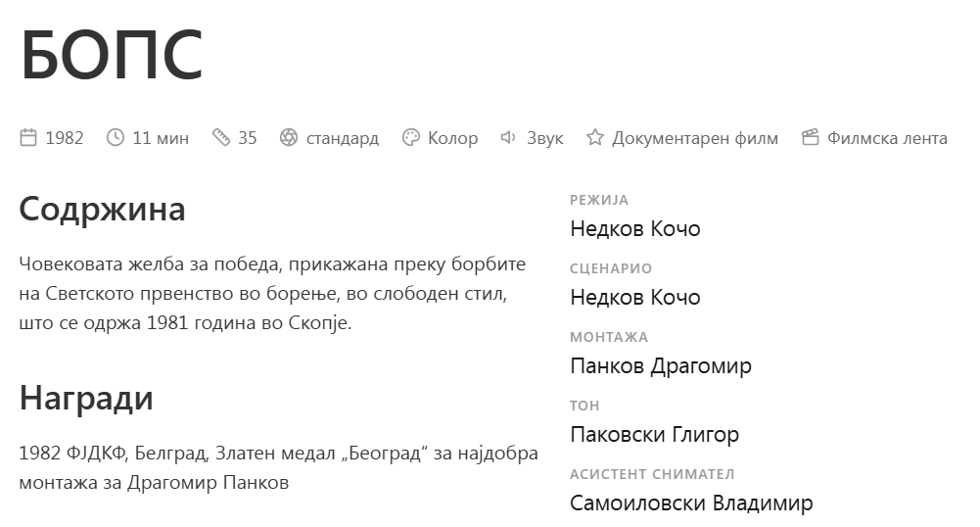Image resolution: width=980 pixels, height=527 pixels.
Task: Click the star icon beside Документарен филм
Action: pyautogui.click(x=595, y=137)
